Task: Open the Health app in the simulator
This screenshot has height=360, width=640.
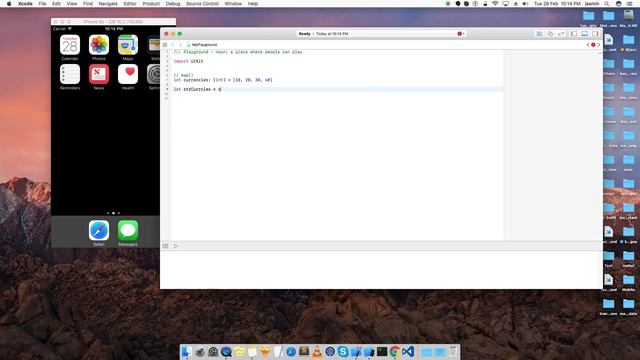Action: (128, 74)
